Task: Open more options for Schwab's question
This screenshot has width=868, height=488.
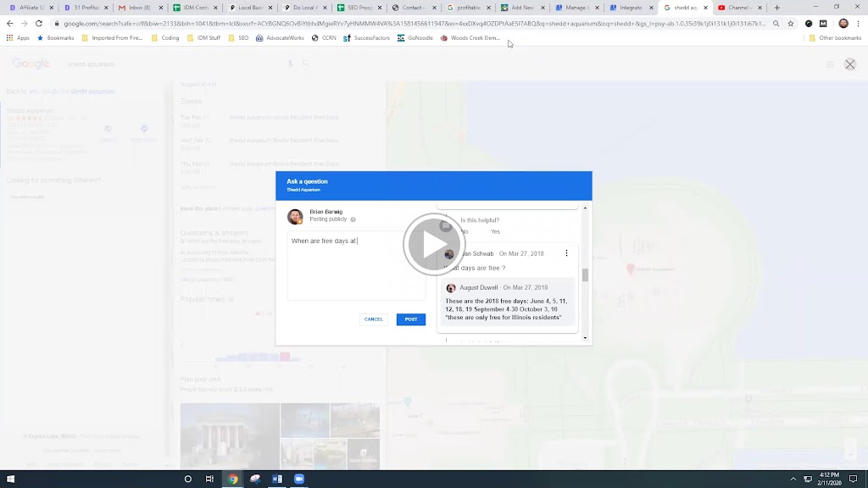Action: pyautogui.click(x=566, y=253)
